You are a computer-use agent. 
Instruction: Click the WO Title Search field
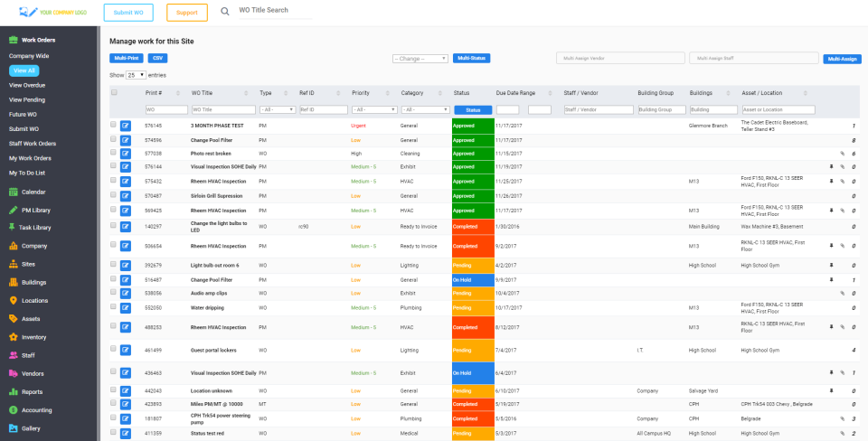(275, 11)
